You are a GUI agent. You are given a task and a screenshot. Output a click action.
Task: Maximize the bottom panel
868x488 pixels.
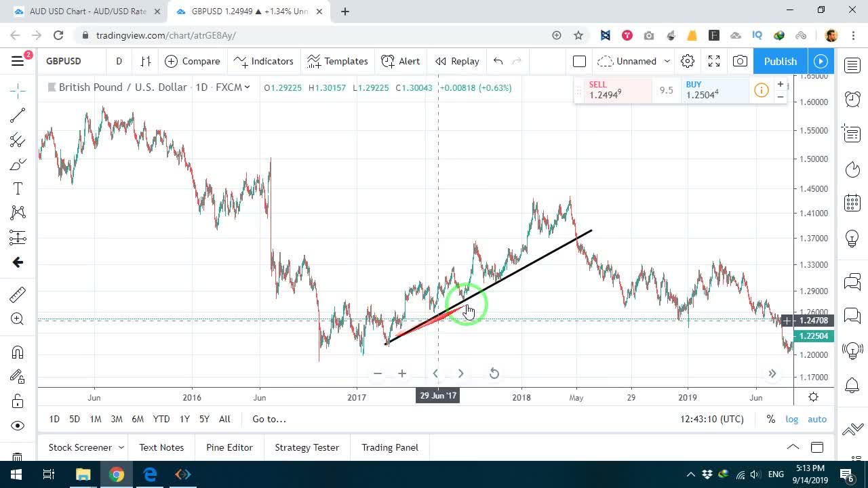(817, 447)
